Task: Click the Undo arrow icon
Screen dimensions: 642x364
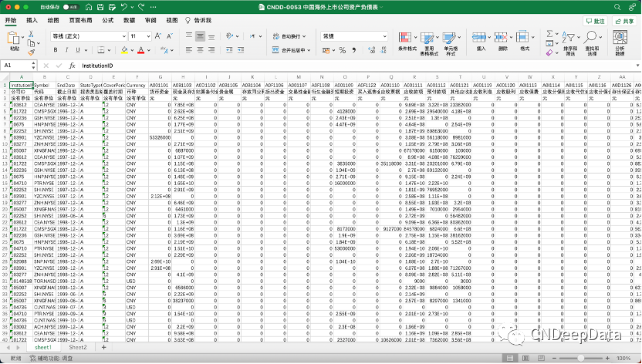Action: click(x=124, y=7)
